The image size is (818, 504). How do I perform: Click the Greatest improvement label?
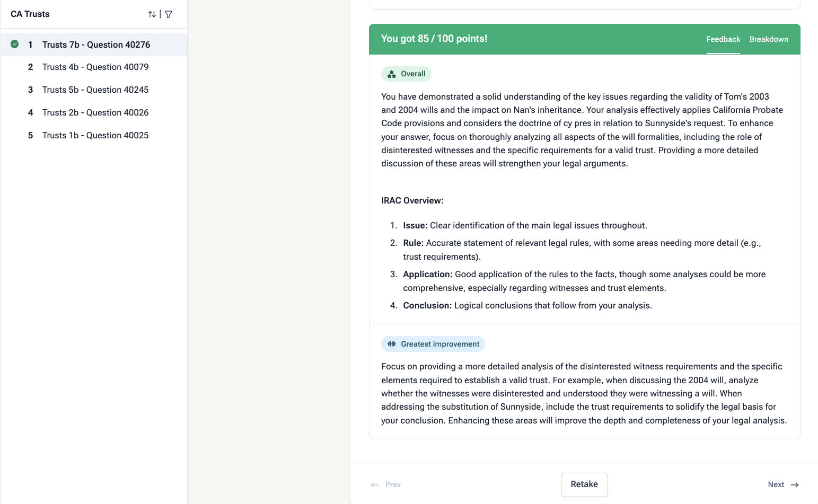tap(439, 344)
